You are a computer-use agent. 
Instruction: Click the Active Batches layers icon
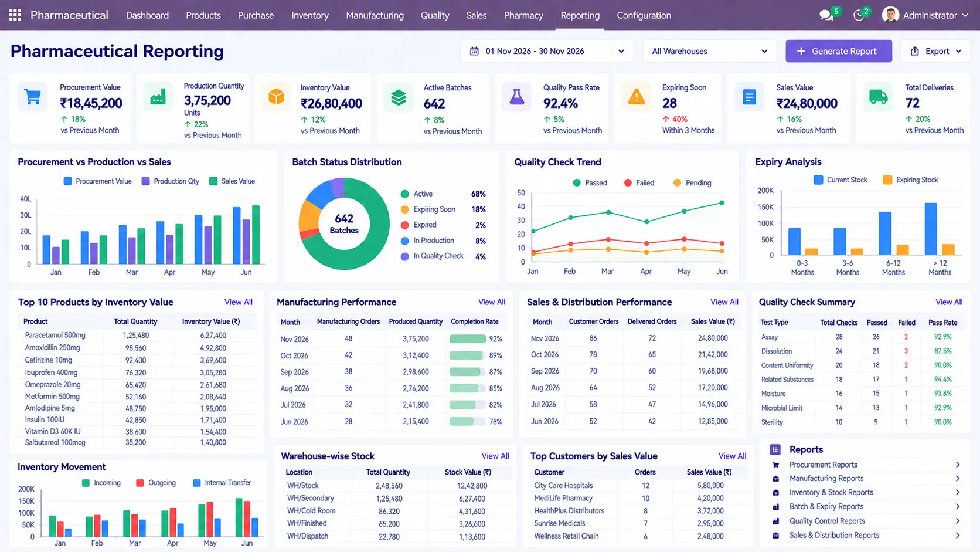pos(399,97)
